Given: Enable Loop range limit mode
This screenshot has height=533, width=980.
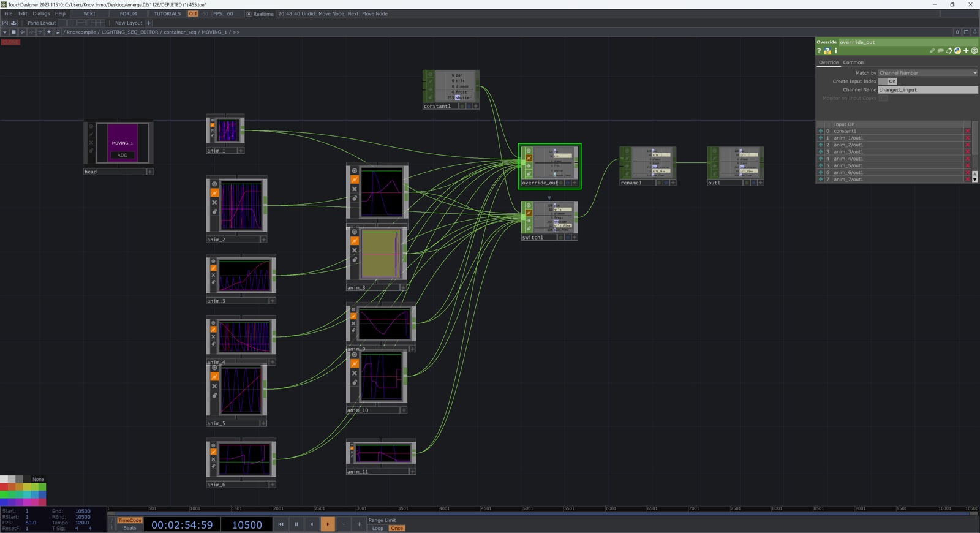Looking at the screenshot, I should point(378,528).
